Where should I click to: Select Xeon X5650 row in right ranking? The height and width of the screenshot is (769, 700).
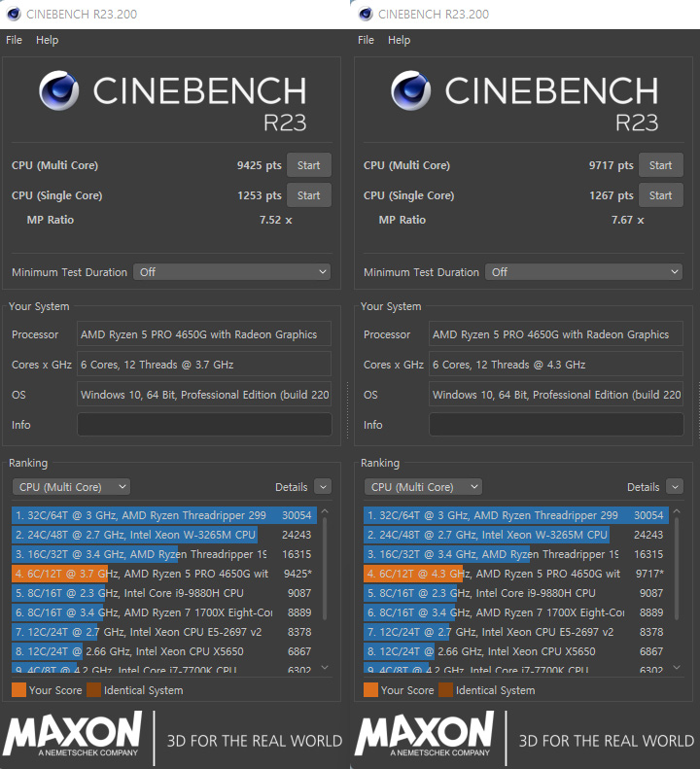[x=516, y=651]
